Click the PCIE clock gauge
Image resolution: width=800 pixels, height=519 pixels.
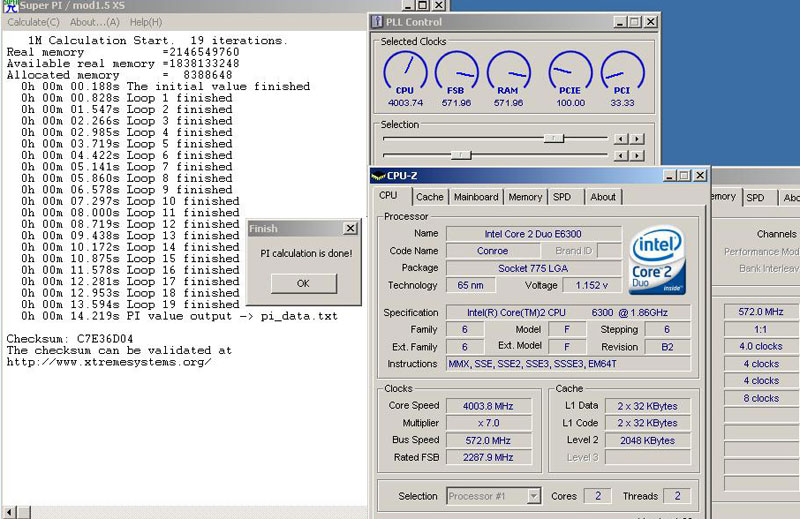(569, 72)
